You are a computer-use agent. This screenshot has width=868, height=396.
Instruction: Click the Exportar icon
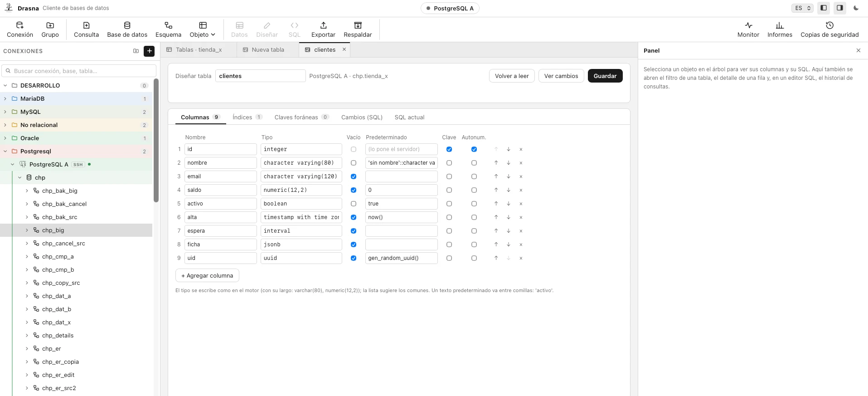pos(324,29)
